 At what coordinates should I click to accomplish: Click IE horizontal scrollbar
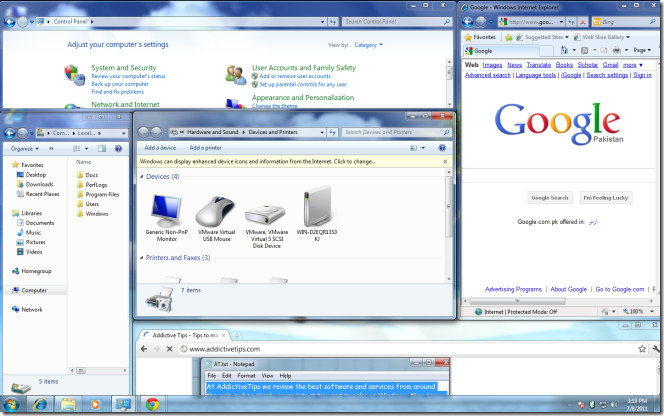(x=517, y=301)
